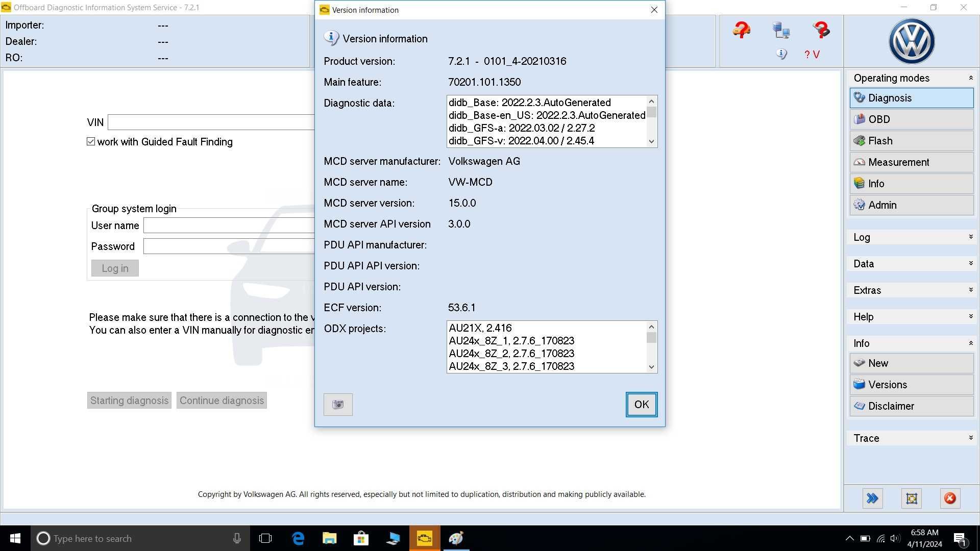This screenshot has width=980, height=551.
Task: Click the Measurement mode icon
Action: click(x=859, y=162)
